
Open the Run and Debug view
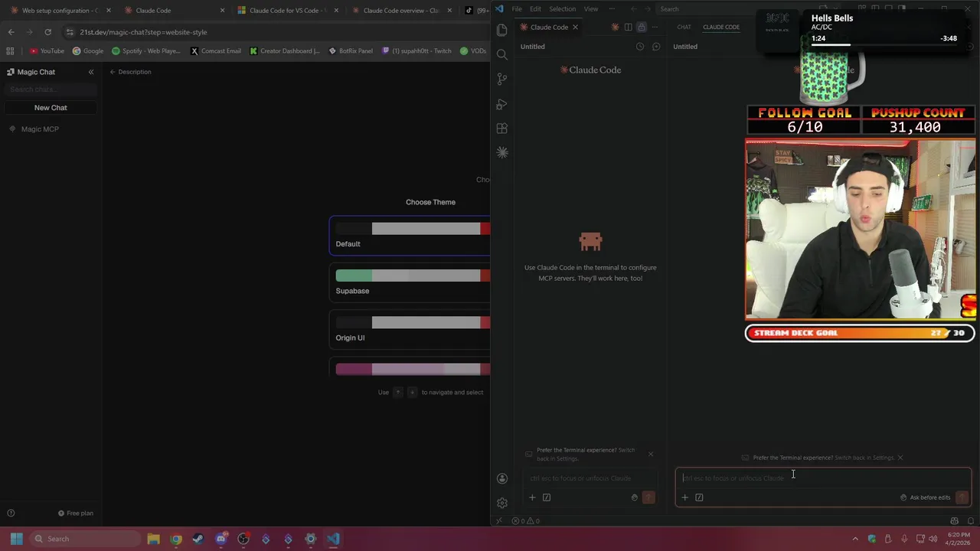(x=502, y=103)
